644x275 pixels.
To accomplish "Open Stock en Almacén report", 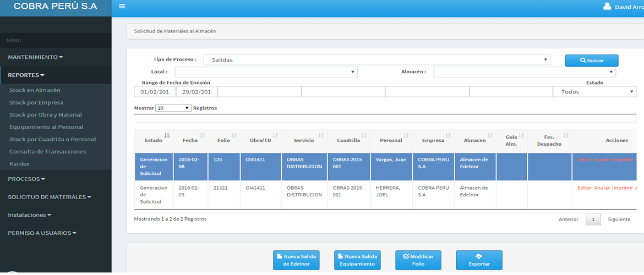I will pos(35,90).
